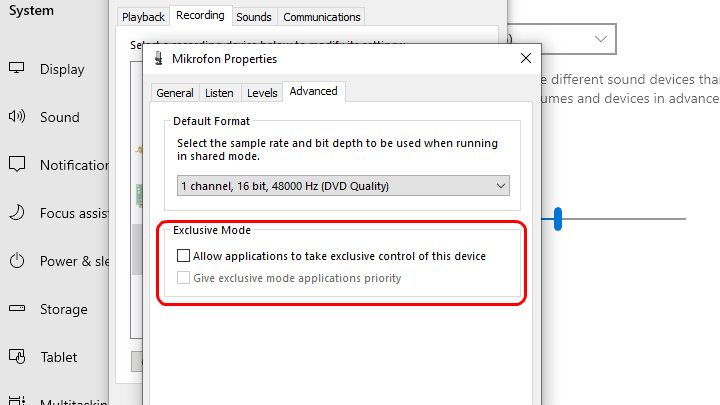Click the Power & sleep icon
The height and width of the screenshot is (405, 720).
tap(17, 261)
